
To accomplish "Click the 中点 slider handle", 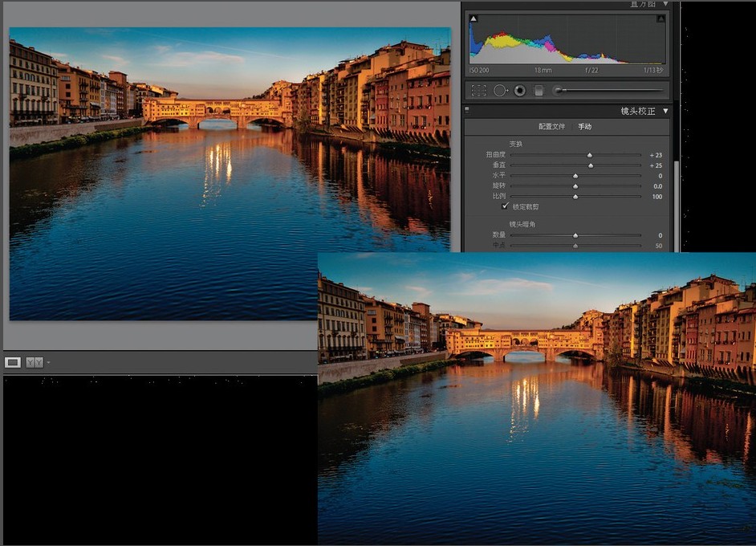I will 575,246.
